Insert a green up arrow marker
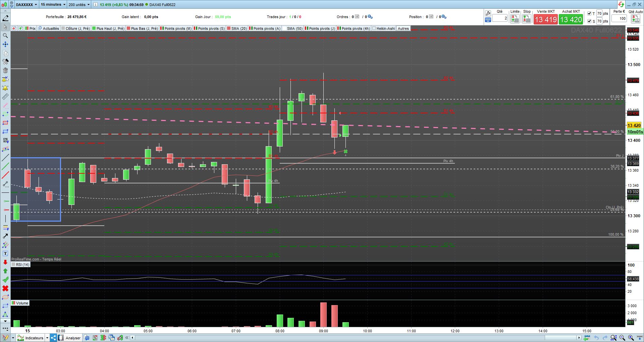This screenshot has width=644, height=342. click(x=5, y=271)
